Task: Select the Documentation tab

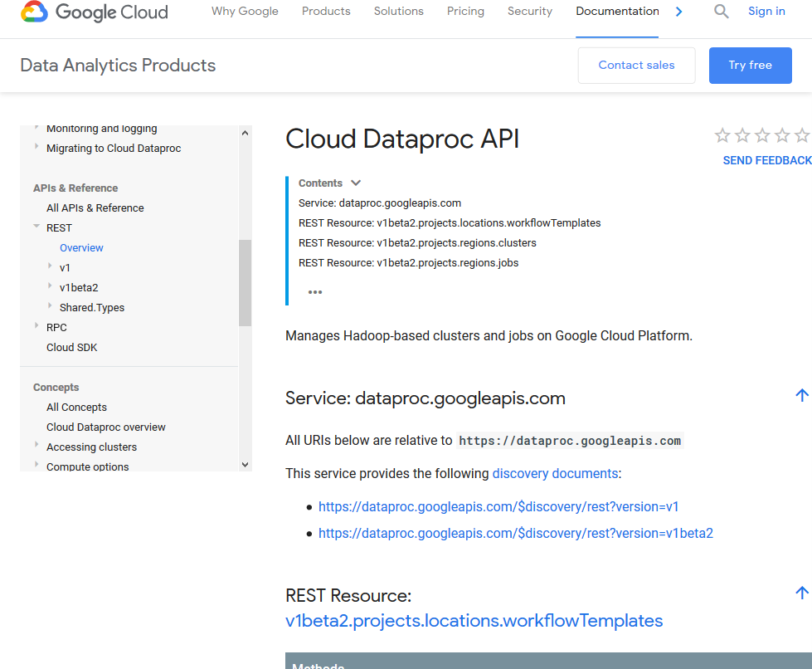Action: (x=617, y=12)
